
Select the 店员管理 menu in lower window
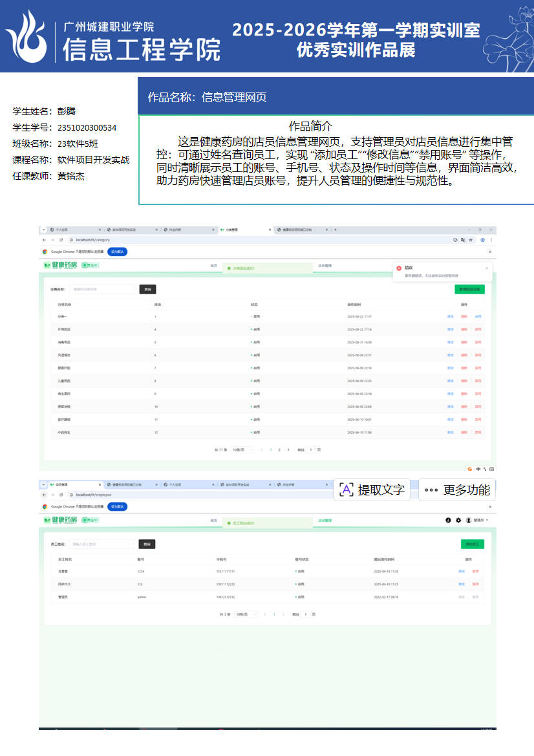[324, 520]
